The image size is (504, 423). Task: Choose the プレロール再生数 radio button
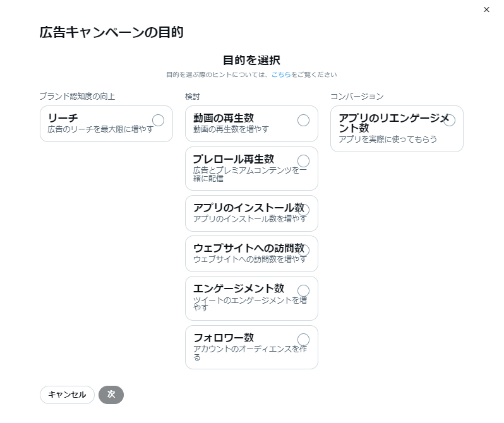pyautogui.click(x=303, y=161)
